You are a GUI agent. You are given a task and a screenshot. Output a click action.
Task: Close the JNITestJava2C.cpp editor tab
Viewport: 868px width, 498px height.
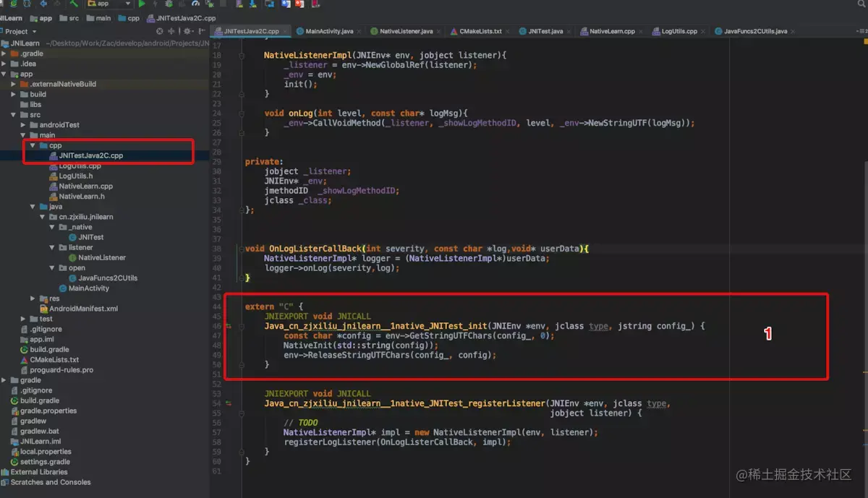pyautogui.click(x=286, y=31)
